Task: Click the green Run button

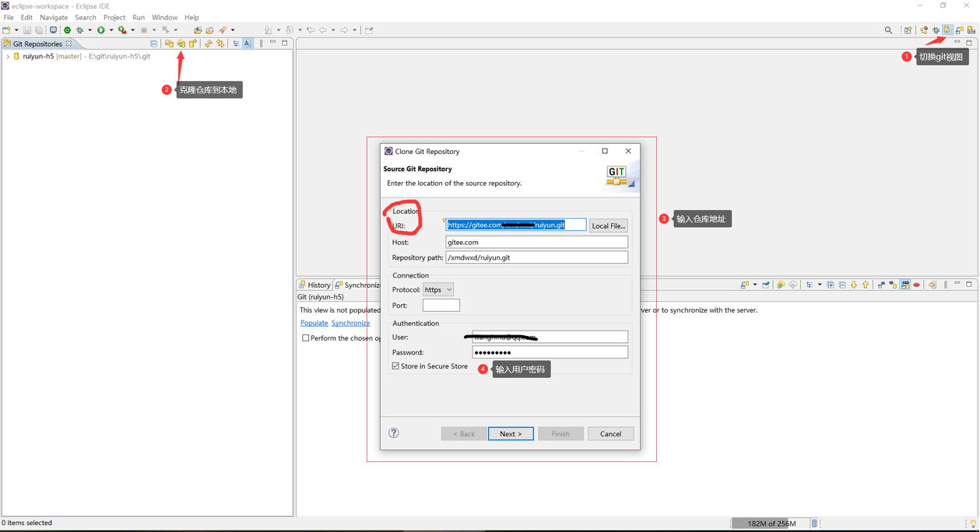Action: pos(100,30)
